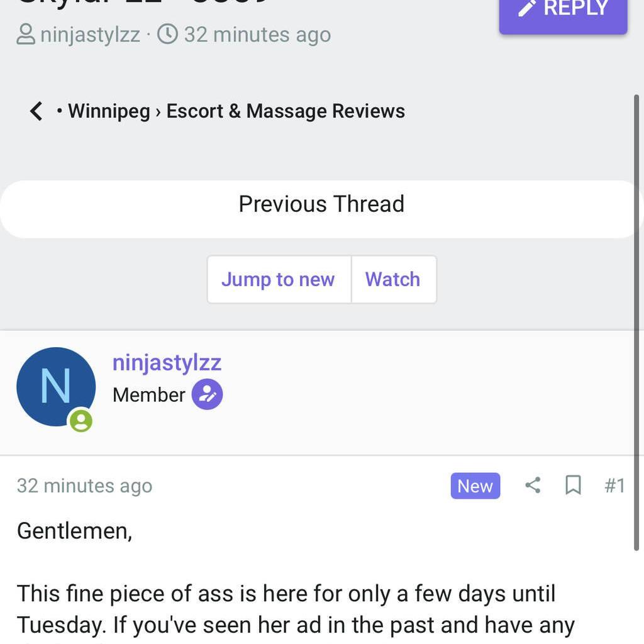Click the New post label
Viewport: 644px width, 644px height.
[x=475, y=486]
